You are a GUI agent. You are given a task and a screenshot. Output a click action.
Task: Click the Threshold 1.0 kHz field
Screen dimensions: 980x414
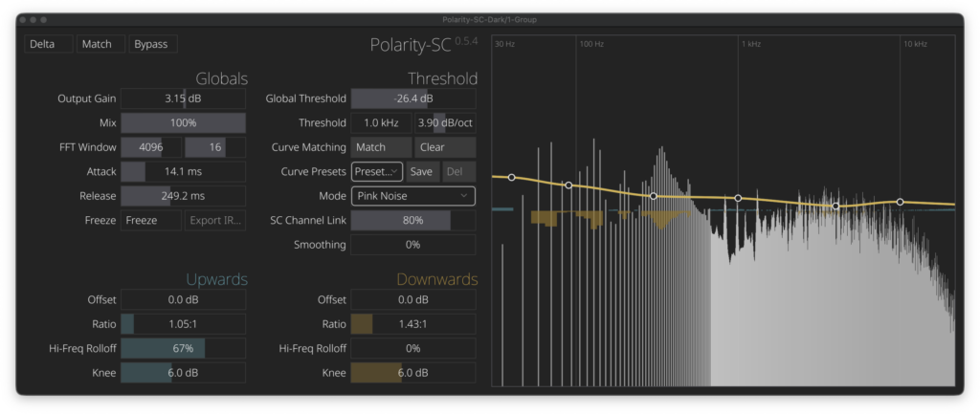coord(381,123)
